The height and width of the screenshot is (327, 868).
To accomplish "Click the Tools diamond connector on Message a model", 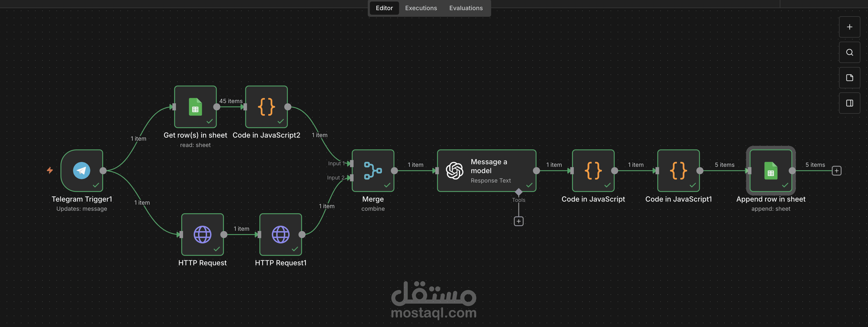I will click(x=519, y=192).
